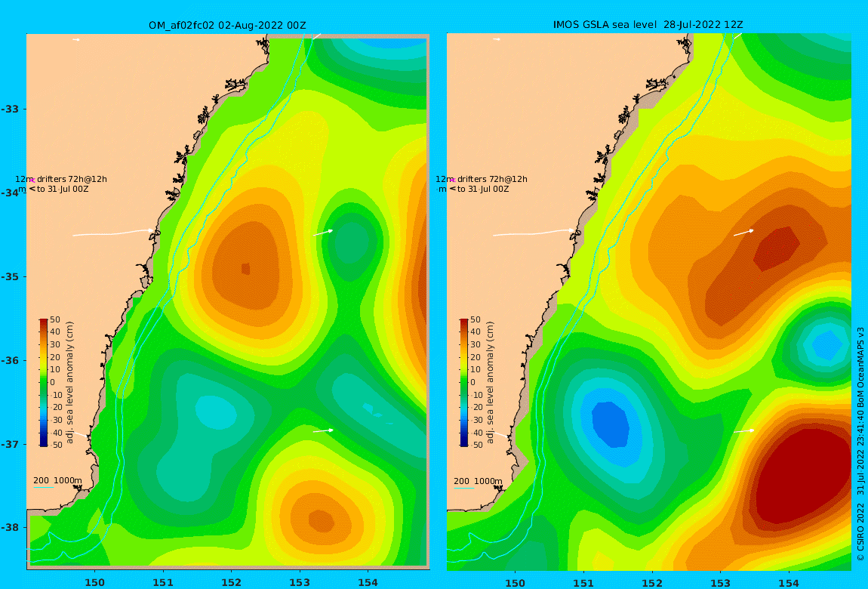Click "adj. sea level anomaly (cm)" in right map

click(x=490, y=382)
